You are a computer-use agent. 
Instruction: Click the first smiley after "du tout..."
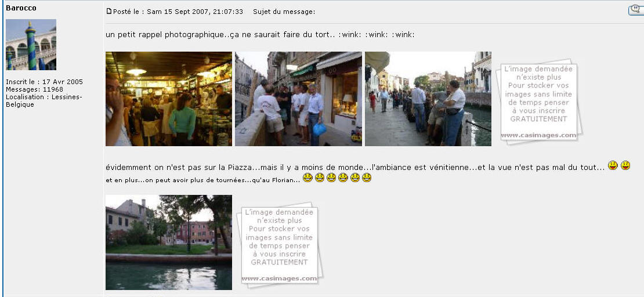(x=613, y=165)
